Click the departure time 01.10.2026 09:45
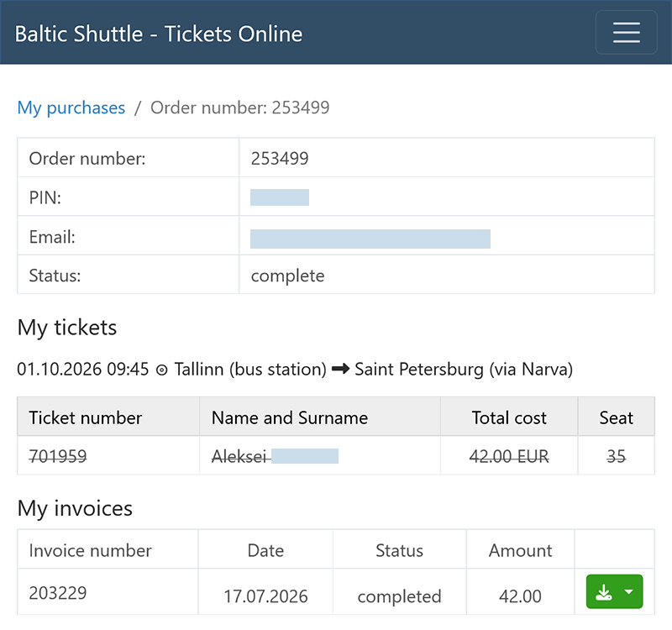The width and height of the screenshot is (672, 630). (82, 369)
